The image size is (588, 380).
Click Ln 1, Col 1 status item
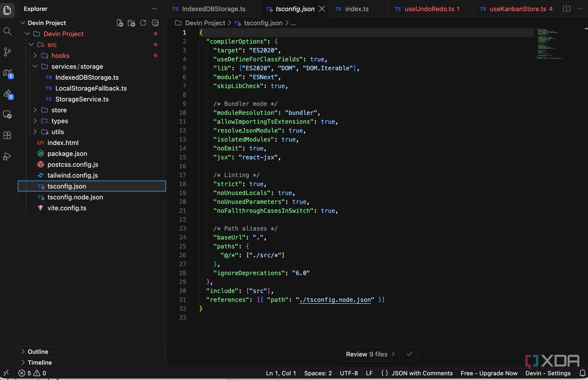[x=281, y=373]
